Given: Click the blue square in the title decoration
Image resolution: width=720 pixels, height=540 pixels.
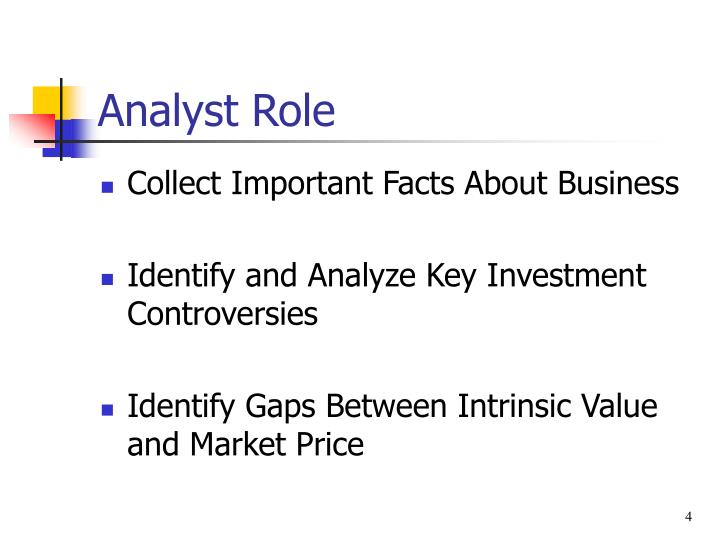Looking at the screenshot, I should click(69, 138).
